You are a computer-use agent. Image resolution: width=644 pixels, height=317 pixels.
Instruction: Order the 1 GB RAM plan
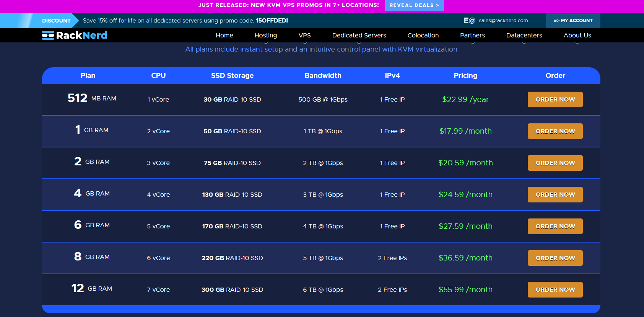click(555, 131)
